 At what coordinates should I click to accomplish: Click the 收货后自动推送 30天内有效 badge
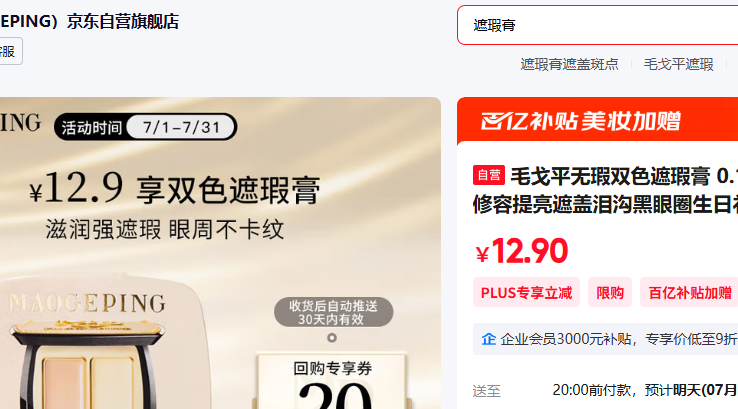click(x=333, y=312)
